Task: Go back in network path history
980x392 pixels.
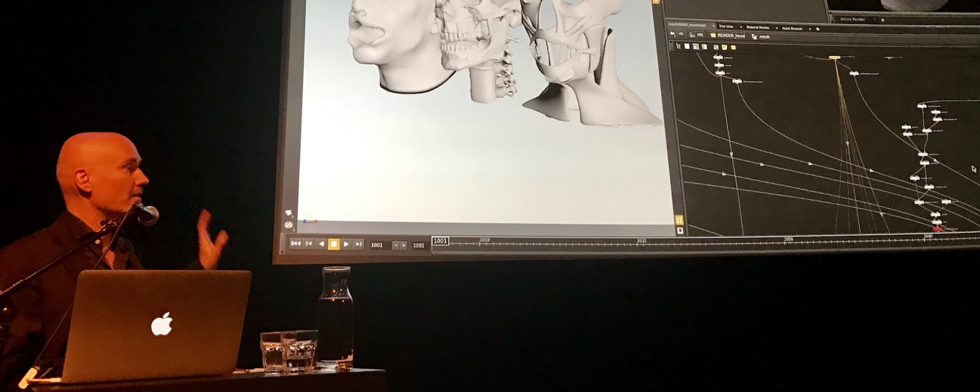Action: [x=673, y=34]
